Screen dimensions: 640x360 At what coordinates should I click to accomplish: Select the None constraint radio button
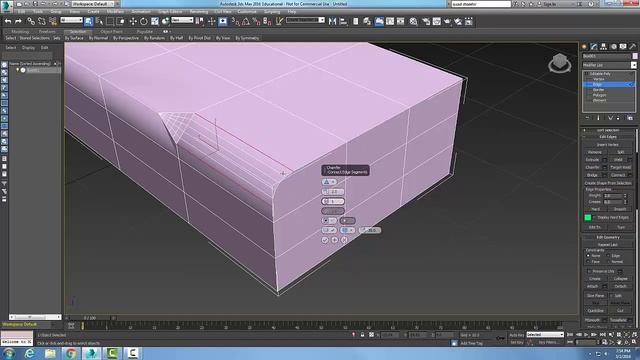click(588, 256)
